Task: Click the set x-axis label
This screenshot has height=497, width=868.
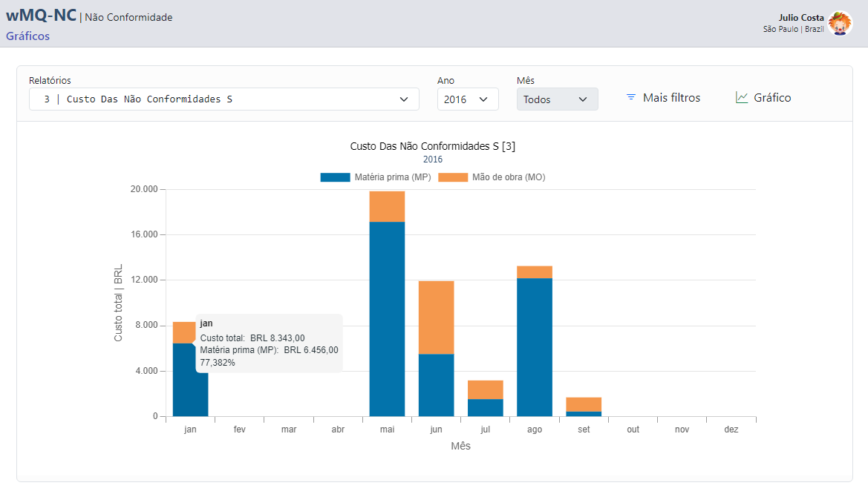Action: [x=584, y=429]
